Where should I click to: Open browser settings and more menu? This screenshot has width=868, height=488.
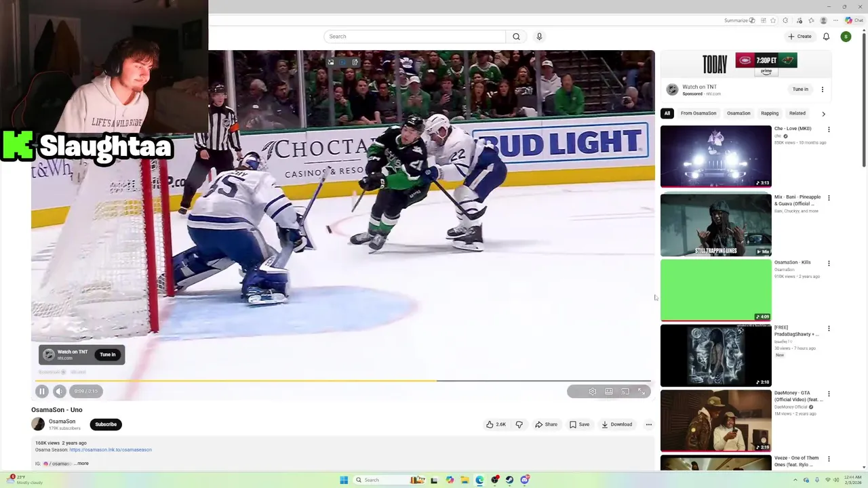click(837, 20)
